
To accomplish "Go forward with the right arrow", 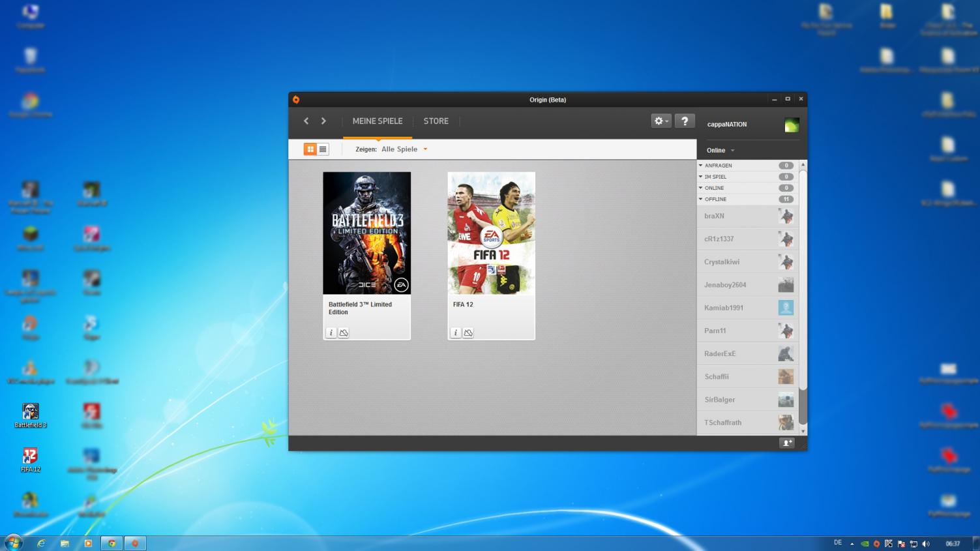I will tap(323, 121).
